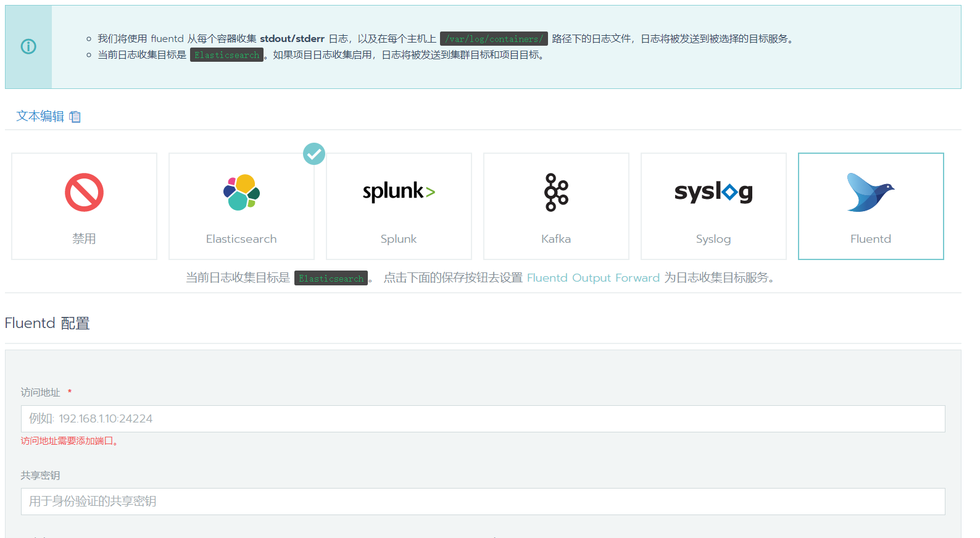This screenshot has width=980, height=538.
Task: Open the Fluentd Output Forward link
Action: tap(593, 278)
